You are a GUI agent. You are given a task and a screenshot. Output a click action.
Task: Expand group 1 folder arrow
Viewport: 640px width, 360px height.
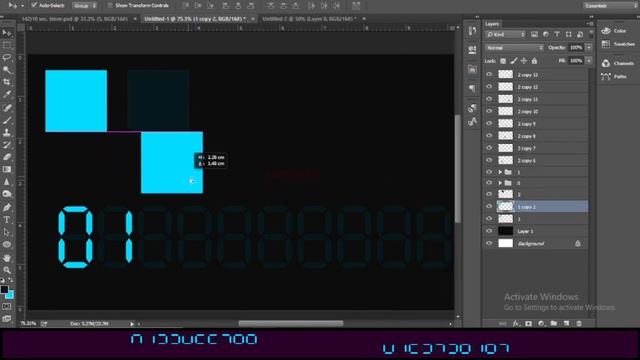(500, 172)
